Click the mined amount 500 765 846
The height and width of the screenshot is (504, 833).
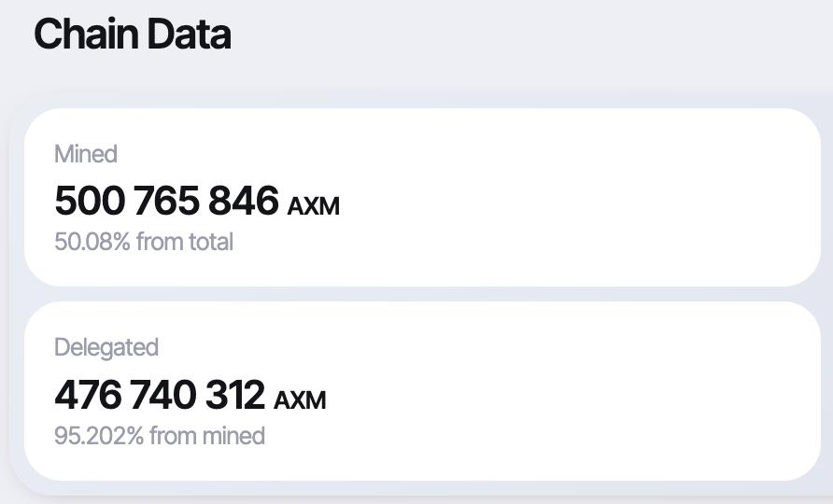(166, 201)
